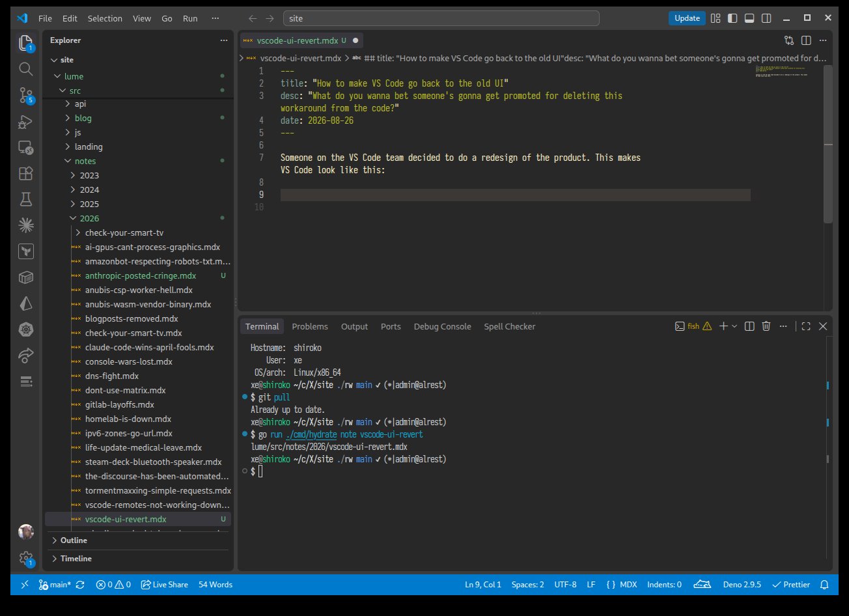Viewport: 849px width, 616px height.
Task: Toggle primary side bar visibility
Action: coord(732,18)
